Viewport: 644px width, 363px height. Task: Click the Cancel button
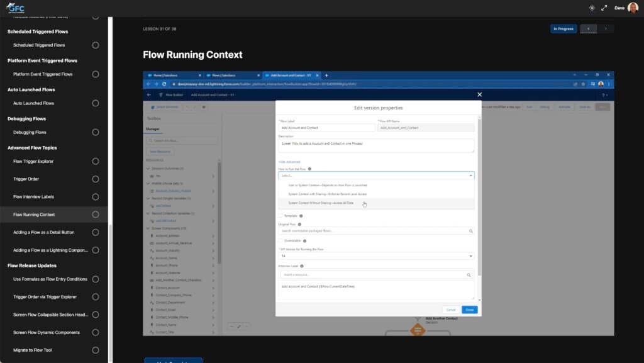coord(451,310)
